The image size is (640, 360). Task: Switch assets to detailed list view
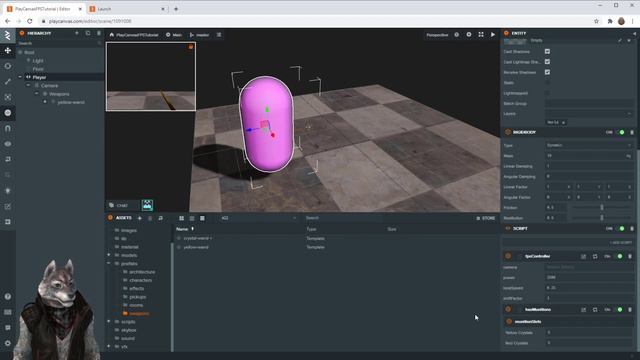click(x=202, y=218)
